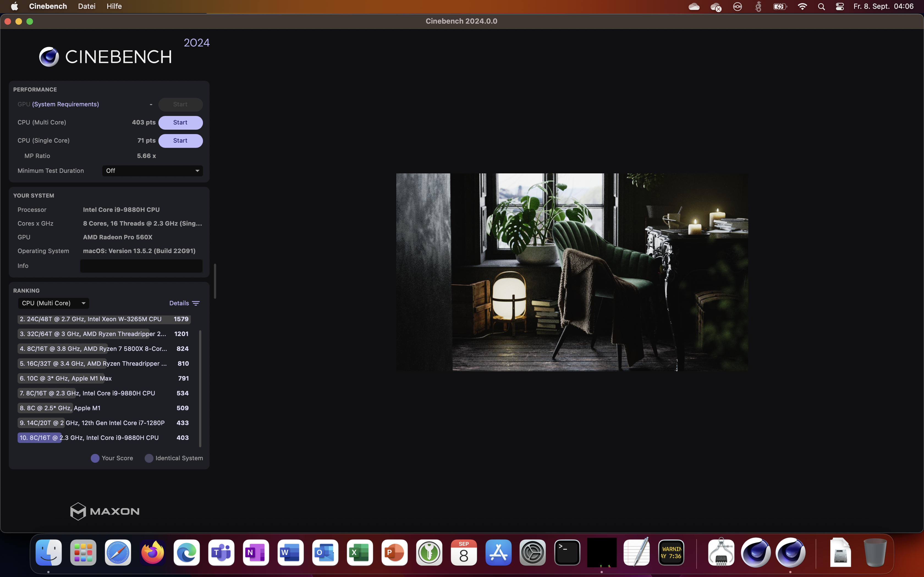Click the Maxon logo
The height and width of the screenshot is (577, 924).
(105, 511)
